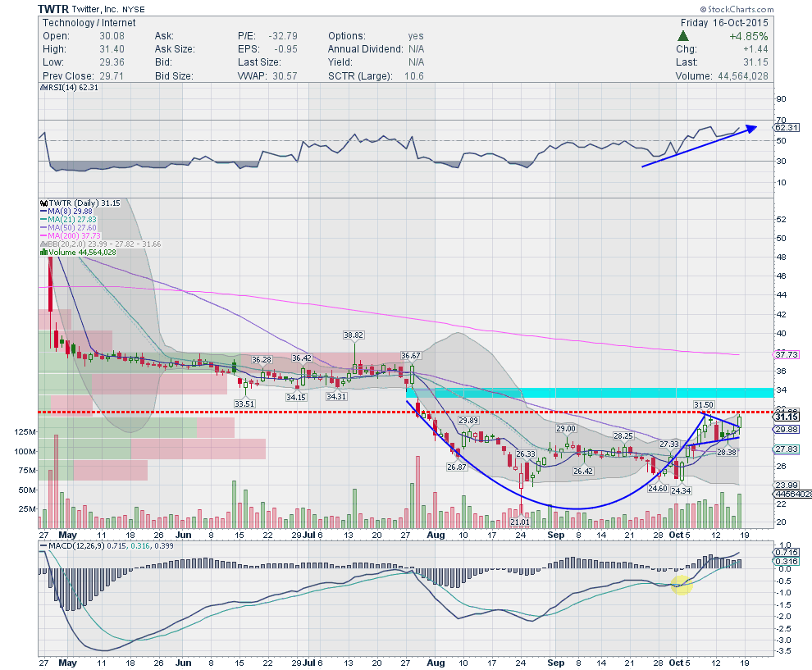
Task: Select the TWTR ticker symbol title
Action: [x=52, y=9]
